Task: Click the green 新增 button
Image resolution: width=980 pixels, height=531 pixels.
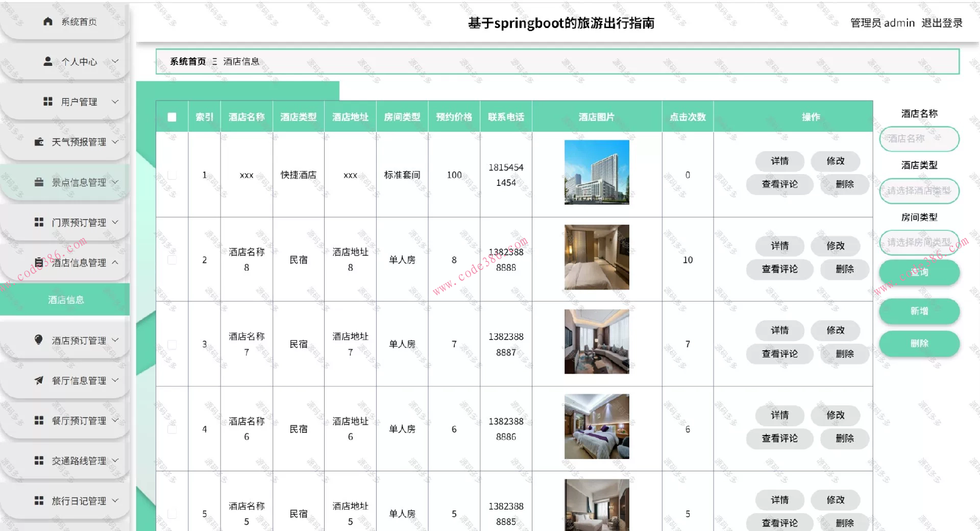Action: 919,311
